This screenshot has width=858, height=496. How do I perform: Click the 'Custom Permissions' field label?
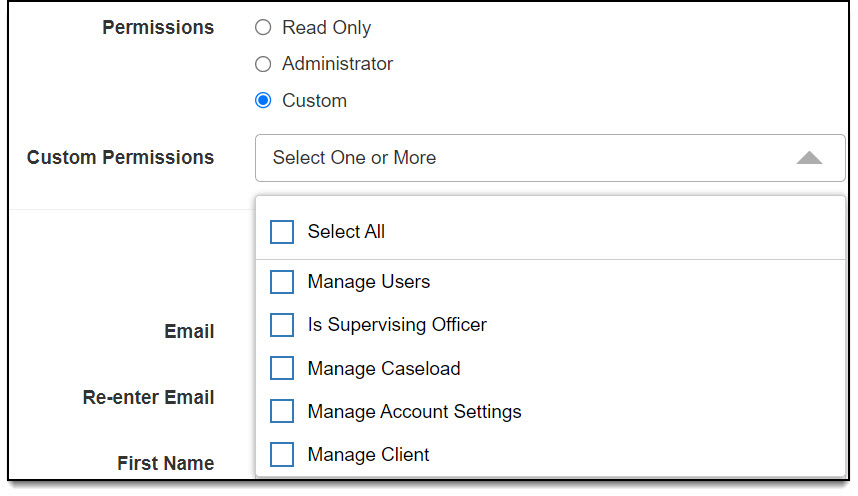point(120,158)
